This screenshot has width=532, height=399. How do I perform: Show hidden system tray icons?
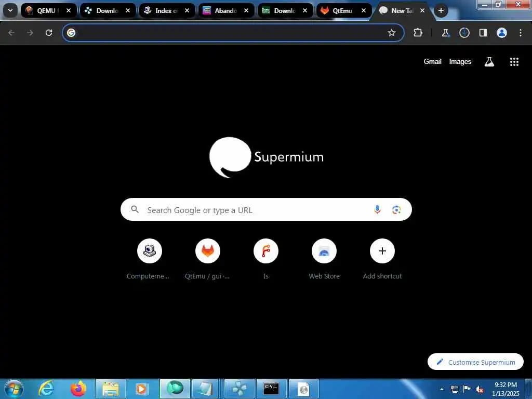tap(442, 389)
